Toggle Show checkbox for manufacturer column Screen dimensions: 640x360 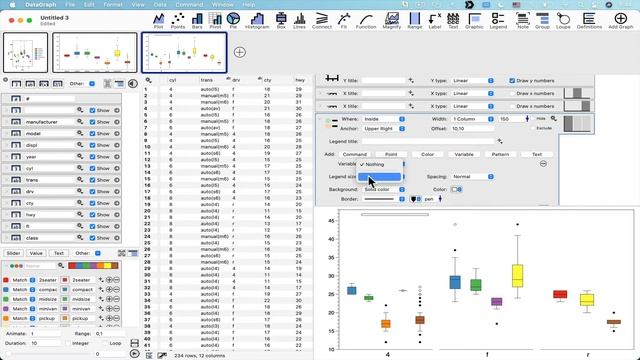(92, 122)
